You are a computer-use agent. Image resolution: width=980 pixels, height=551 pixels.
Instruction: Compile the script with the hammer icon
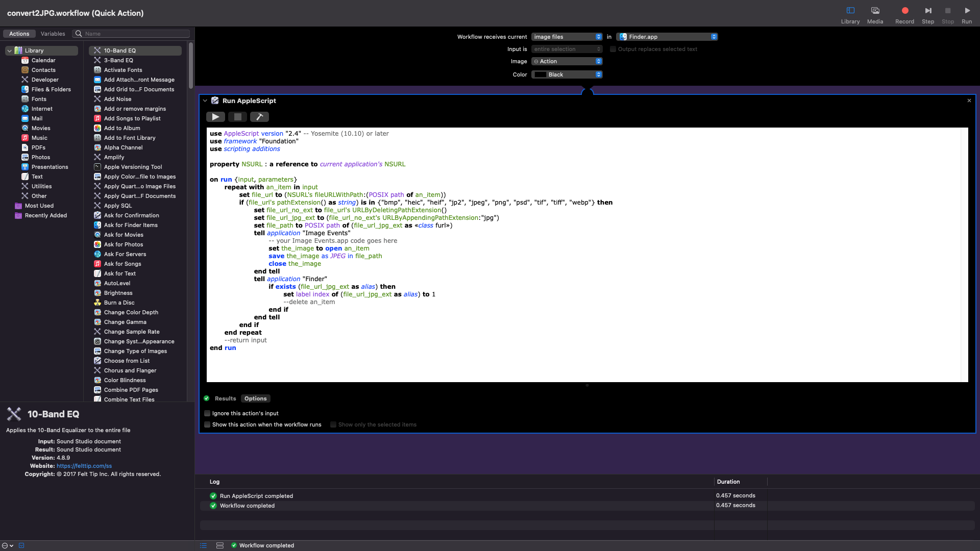[x=259, y=117]
